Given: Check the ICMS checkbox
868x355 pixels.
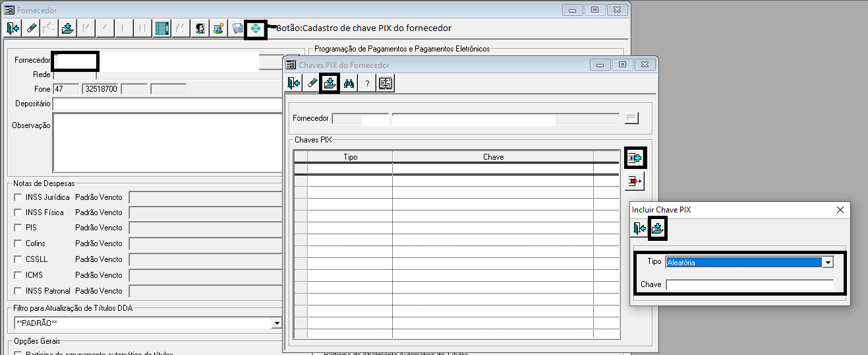Looking at the screenshot, I should point(18,275).
